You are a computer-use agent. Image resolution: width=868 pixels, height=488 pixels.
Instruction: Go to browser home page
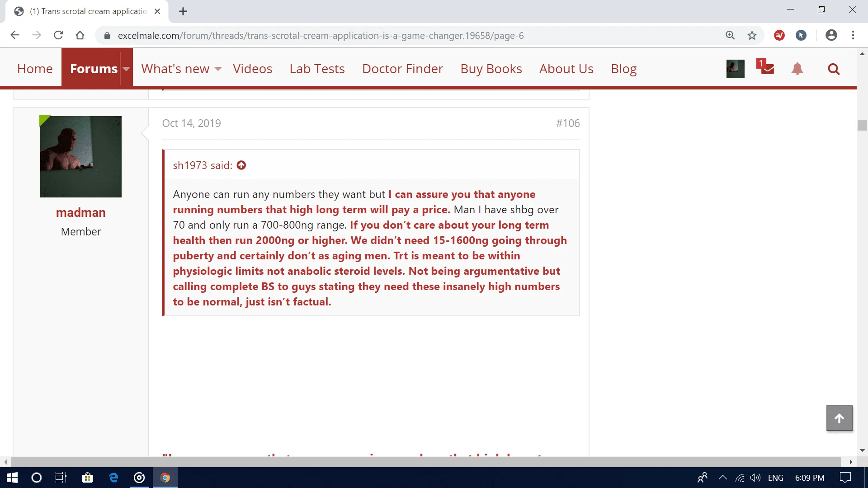tap(80, 35)
